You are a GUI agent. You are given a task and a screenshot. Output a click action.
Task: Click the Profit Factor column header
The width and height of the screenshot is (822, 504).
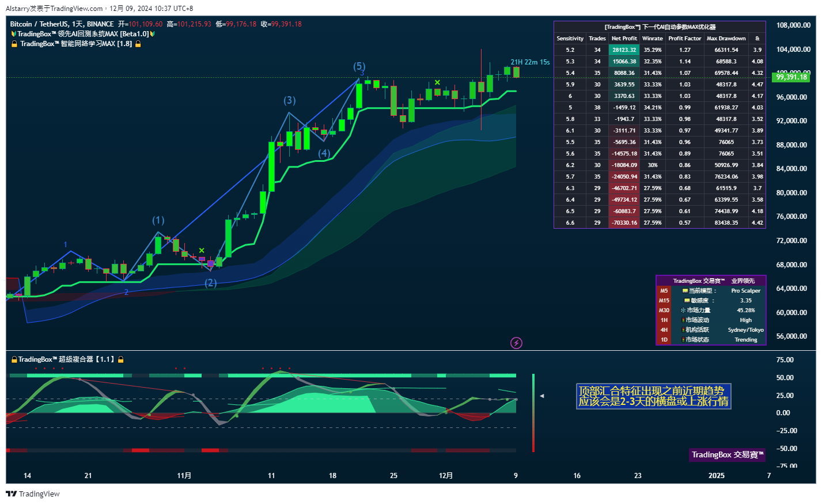pos(685,39)
